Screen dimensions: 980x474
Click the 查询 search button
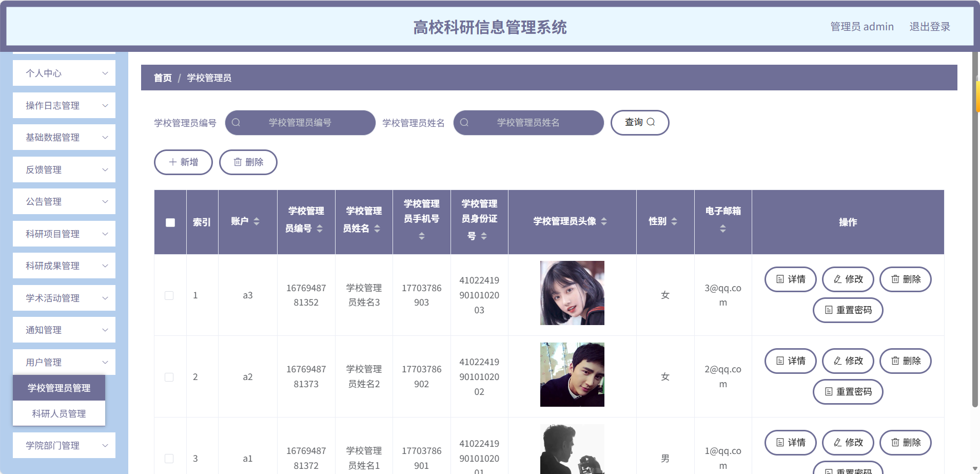[640, 123]
